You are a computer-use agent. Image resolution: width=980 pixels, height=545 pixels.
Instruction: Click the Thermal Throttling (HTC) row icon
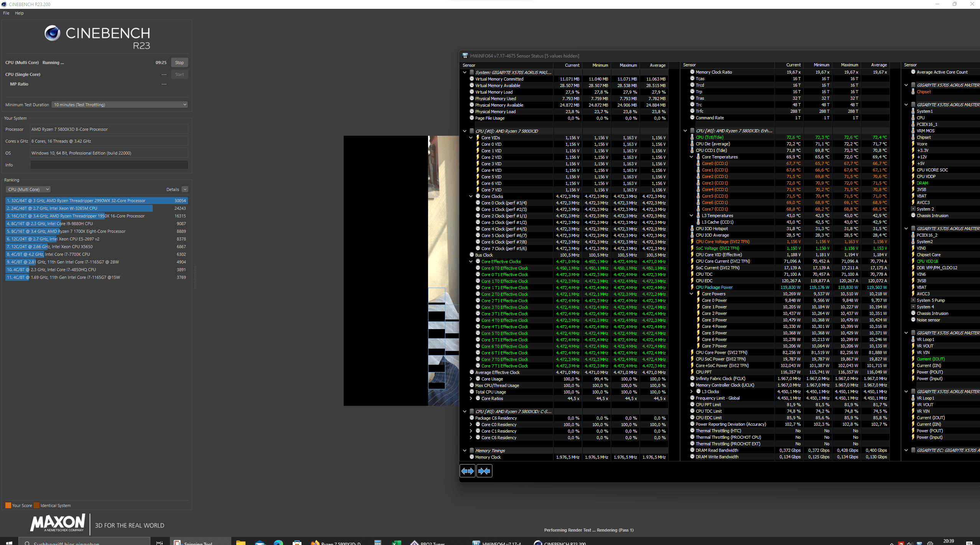692,431
